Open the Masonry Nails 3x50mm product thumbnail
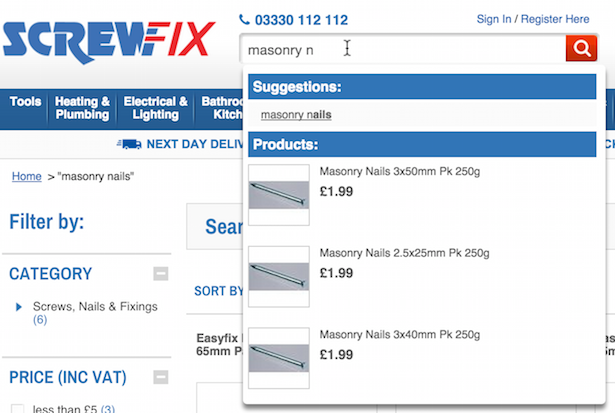 tap(279, 194)
